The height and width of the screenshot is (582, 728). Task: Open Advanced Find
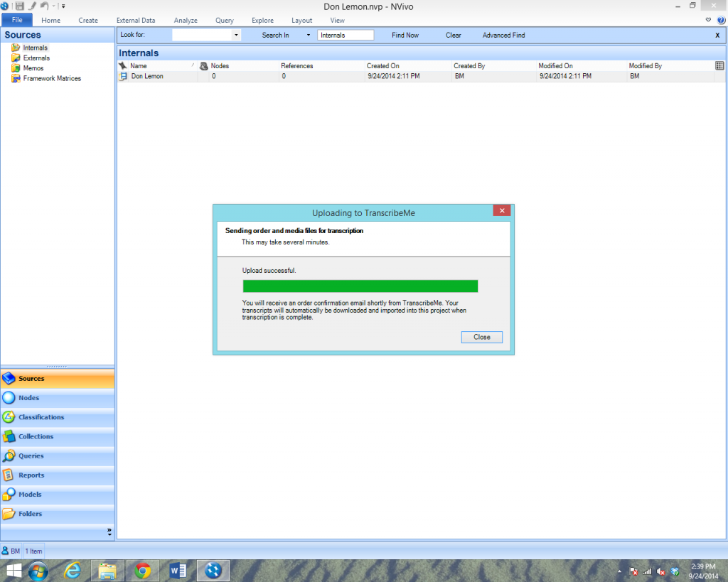503,36
